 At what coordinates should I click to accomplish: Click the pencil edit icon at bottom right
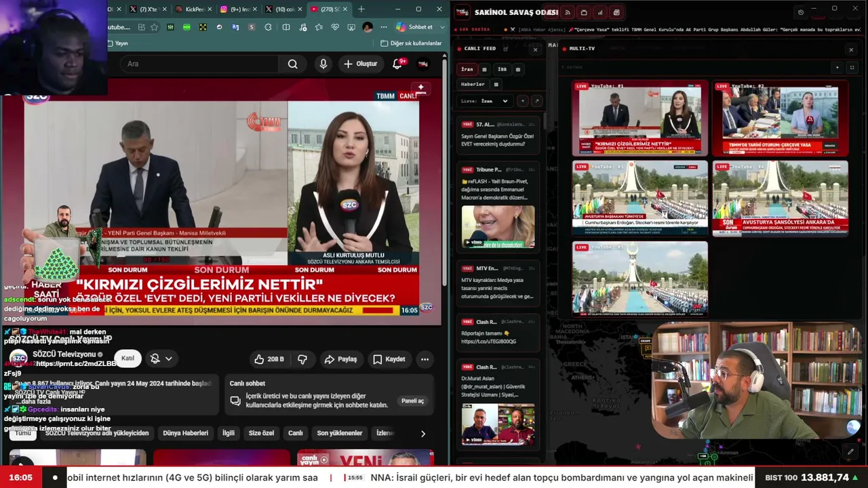pos(850,451)
